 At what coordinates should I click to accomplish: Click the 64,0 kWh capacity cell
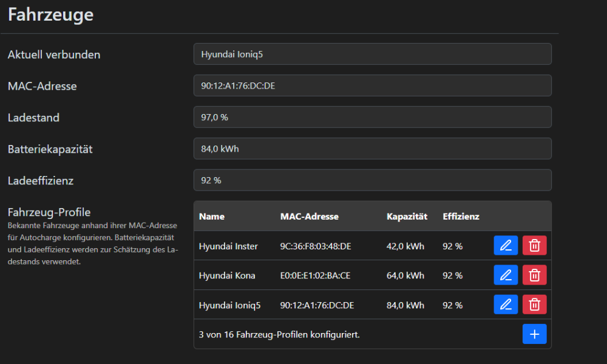tap(405, 276)
